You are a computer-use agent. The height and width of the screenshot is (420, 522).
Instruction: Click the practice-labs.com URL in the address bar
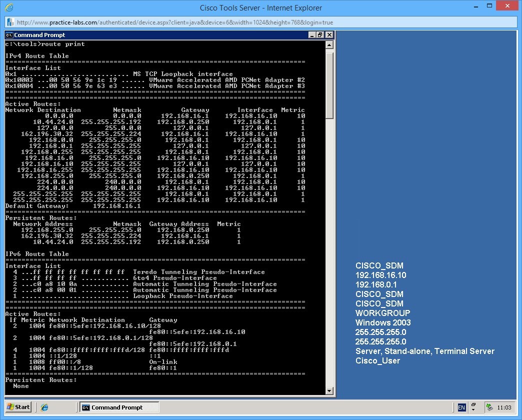[100, 22]
